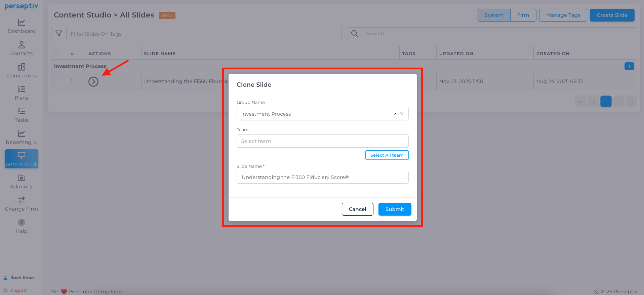Open the actions arrow icon in row 1
This screenshot has width=644, height=295.
pos(93,81)
